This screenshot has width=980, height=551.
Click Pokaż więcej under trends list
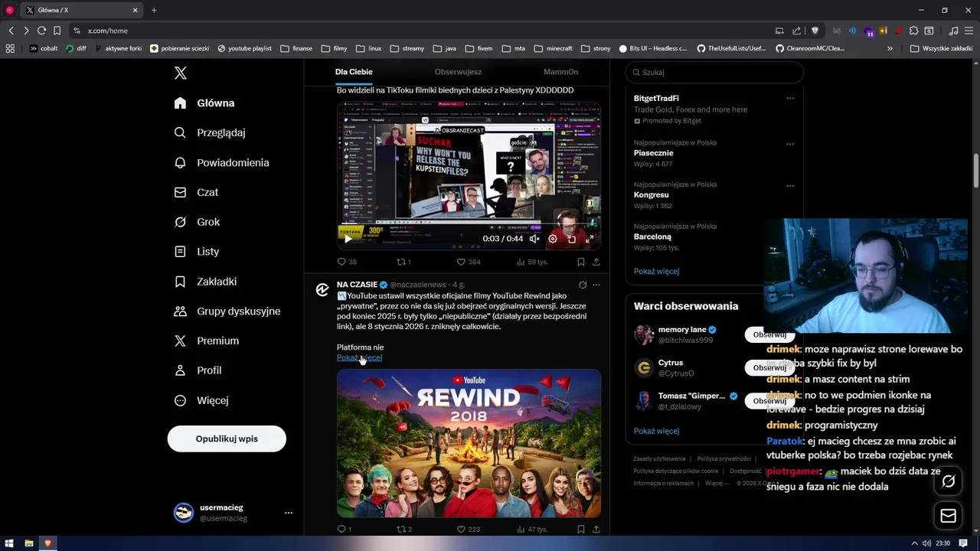[x=656, y=271]
